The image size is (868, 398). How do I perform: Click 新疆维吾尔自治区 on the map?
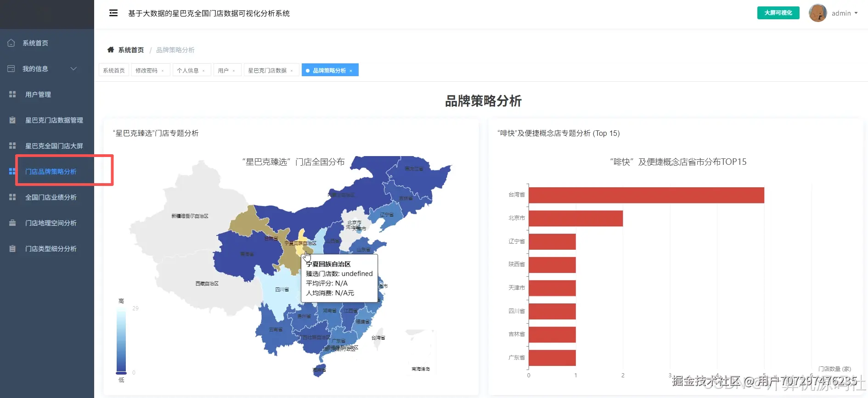pyautogui.click(x=190, y=216)
